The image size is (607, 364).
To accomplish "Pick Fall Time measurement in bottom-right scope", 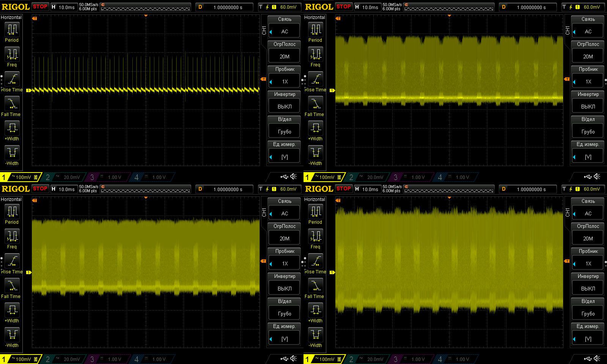I will click(x=315, y=286).
